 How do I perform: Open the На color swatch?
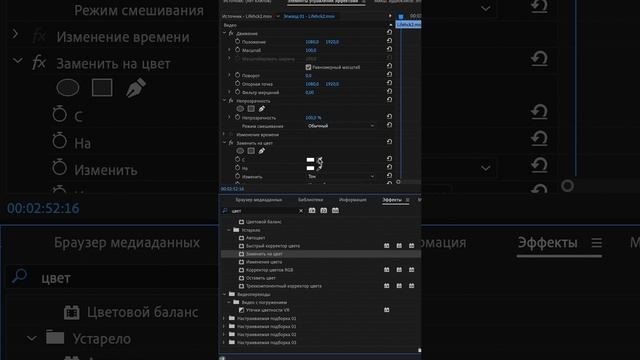[x=310, y=168]
